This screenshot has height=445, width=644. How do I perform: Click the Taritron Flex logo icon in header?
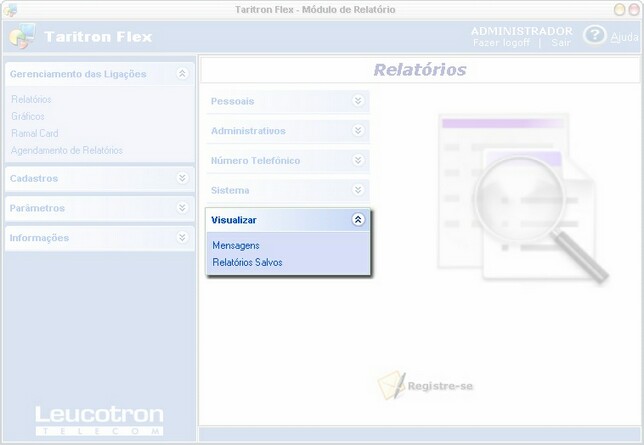tap(22, 36)
